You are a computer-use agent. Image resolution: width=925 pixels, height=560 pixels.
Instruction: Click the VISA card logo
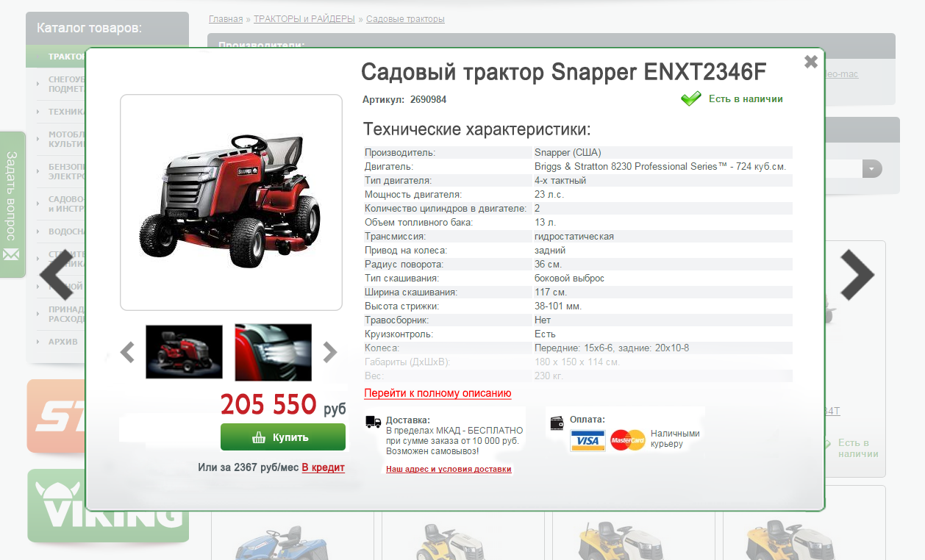(587, 440)
